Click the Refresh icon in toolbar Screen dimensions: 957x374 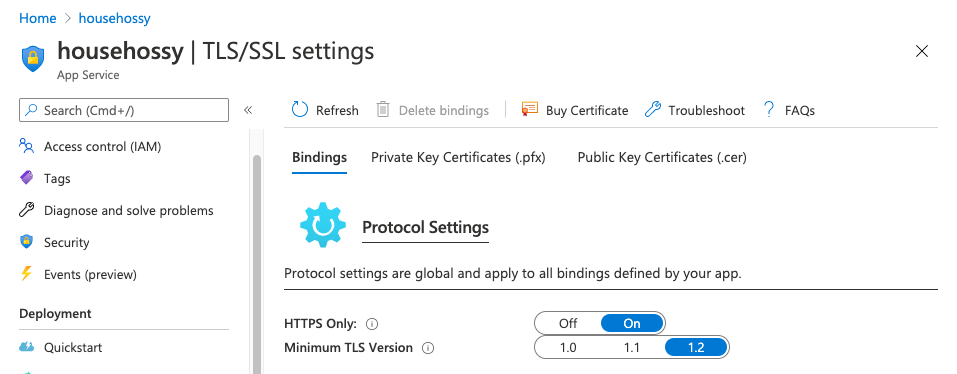pos(300,110)
